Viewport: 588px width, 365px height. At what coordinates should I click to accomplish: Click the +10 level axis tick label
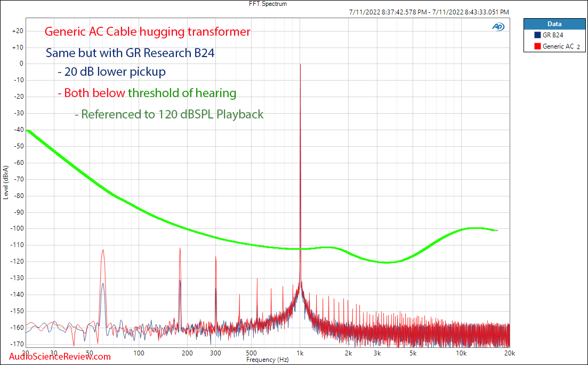click(x=18, y=47)
